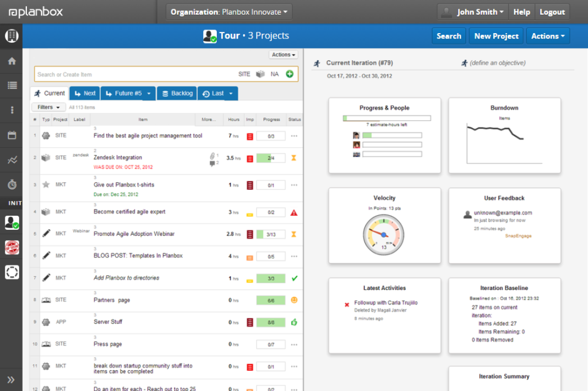Click the list icon below the Home icon
This screenshot has width=588, height=391.
(12, 85)
